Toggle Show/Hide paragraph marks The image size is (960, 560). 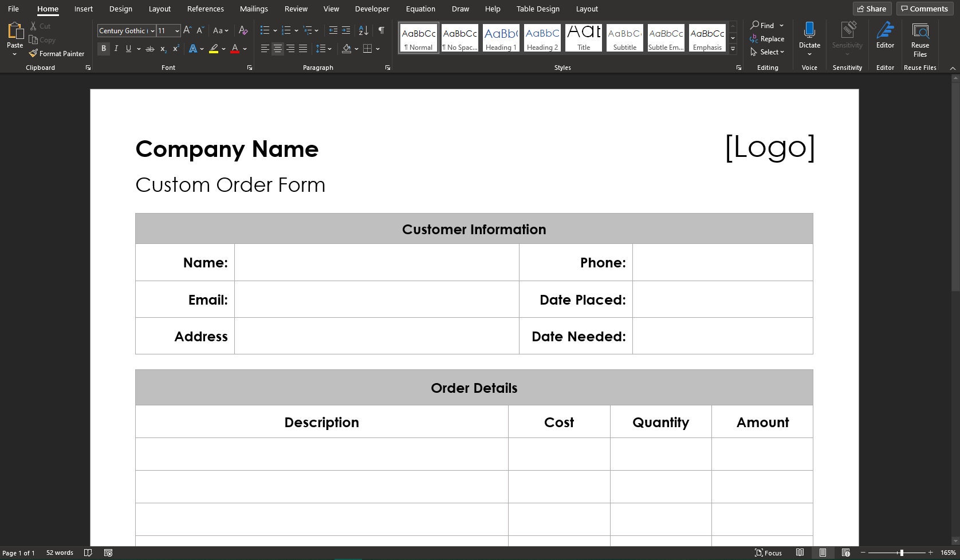(381, 30)
